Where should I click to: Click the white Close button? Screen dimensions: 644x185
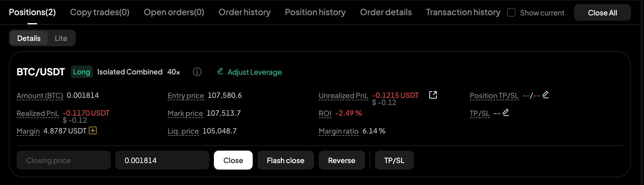(233, 160)
